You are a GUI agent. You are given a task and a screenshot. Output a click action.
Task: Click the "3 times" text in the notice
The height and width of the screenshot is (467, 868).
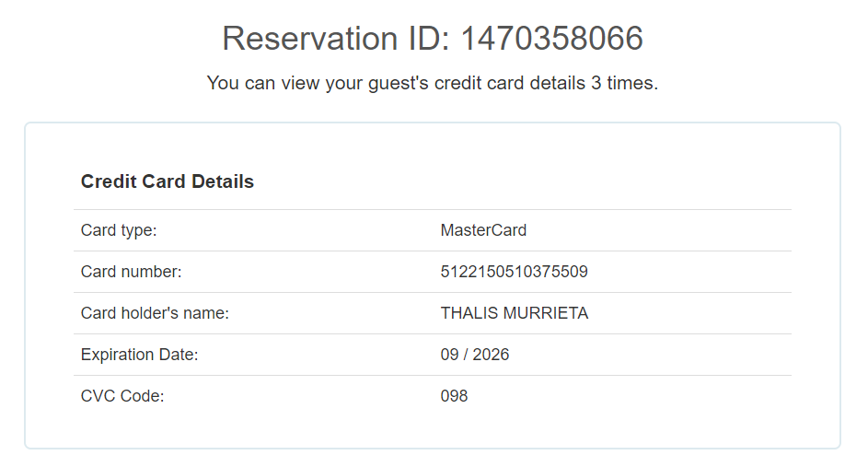tap(623, 83)
